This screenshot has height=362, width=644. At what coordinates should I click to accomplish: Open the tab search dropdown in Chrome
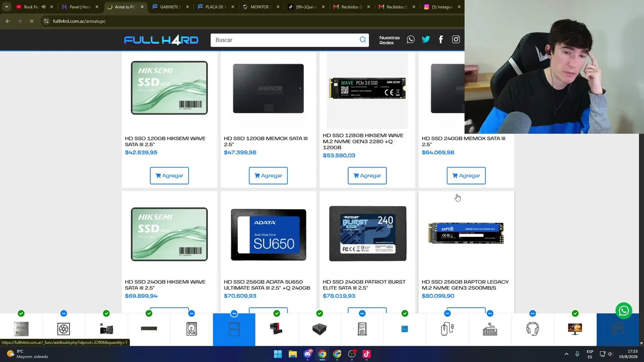pyautogui.click(x=7, y=7)
